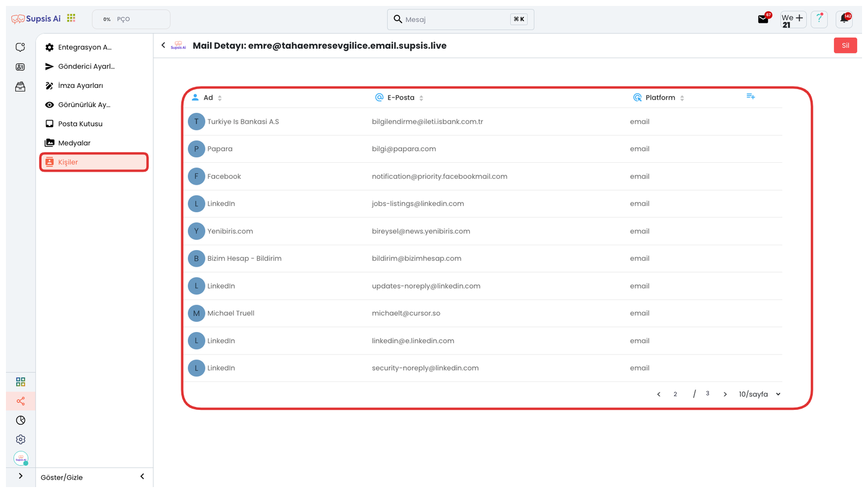Open the help question mark icon
Image resolution: width=868 pixels, height=493 pixels.
click(819, 19)
